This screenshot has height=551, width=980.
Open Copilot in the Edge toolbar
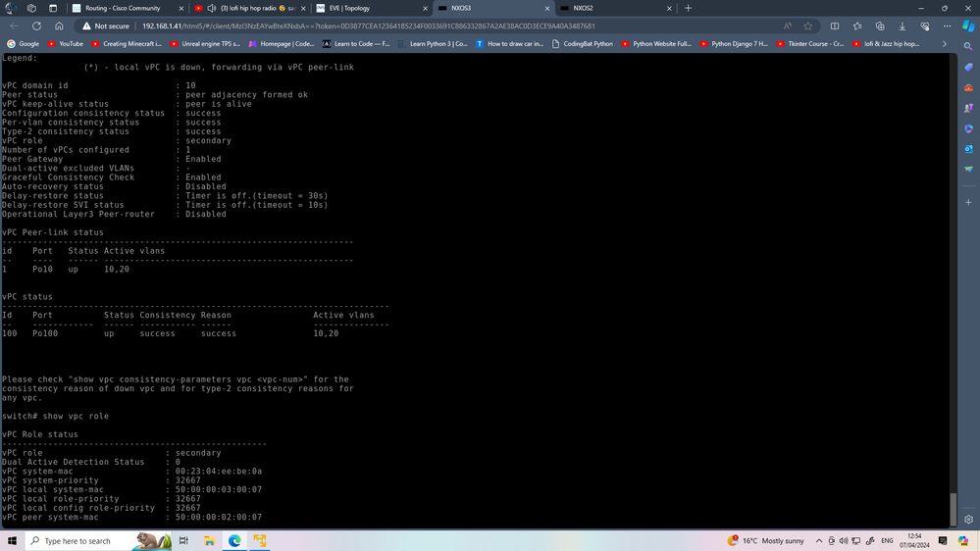(x=968, y=26)
